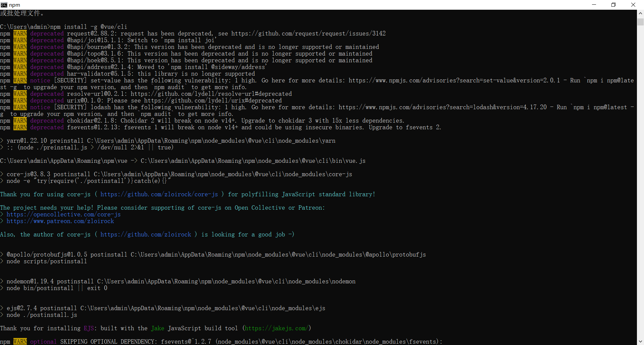644x345 pixels.
Task: Click the resolve-url@0.2.1 deprecated line
Action: point(146,94)
